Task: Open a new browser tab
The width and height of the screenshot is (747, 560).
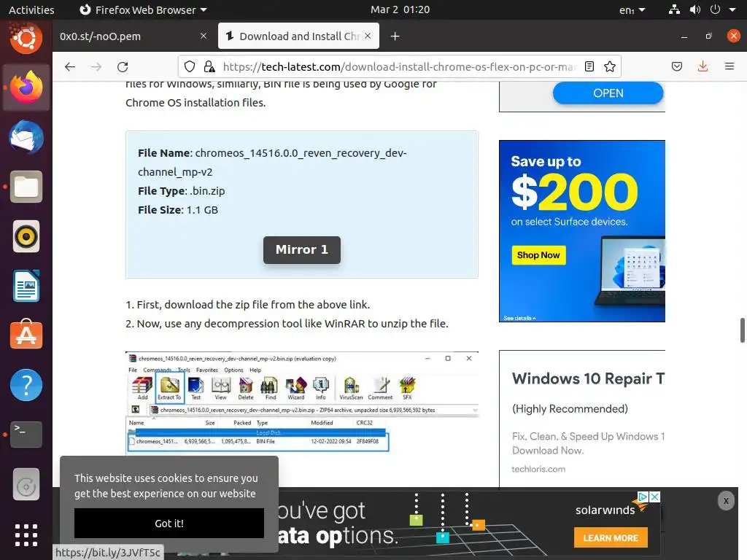Action: point(395,36)
